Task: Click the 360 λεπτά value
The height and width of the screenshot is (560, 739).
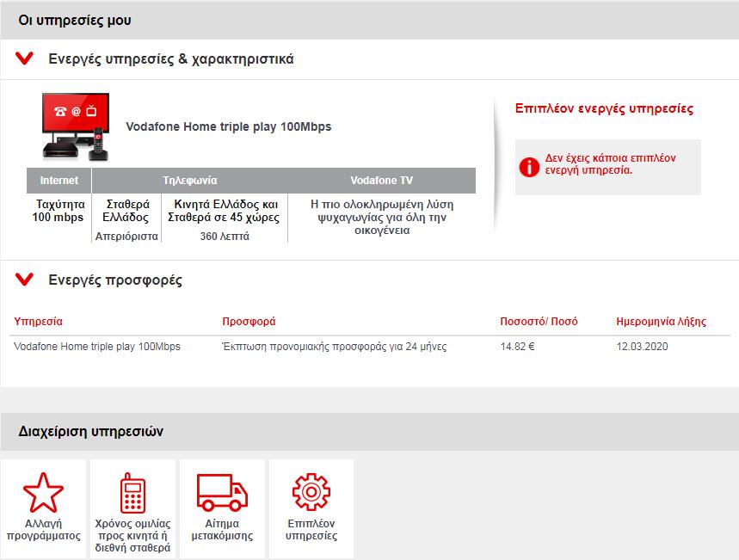Action: [x=225, y=237]
